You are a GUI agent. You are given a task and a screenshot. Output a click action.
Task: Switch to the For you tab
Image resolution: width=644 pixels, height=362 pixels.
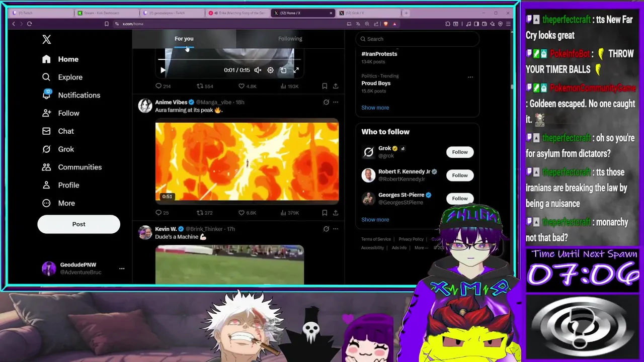184,39
